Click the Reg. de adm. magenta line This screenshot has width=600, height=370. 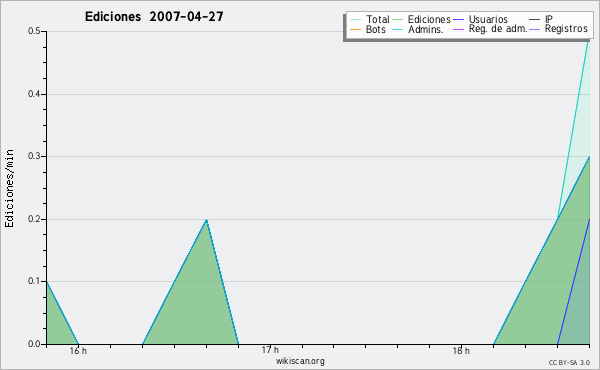458,29
